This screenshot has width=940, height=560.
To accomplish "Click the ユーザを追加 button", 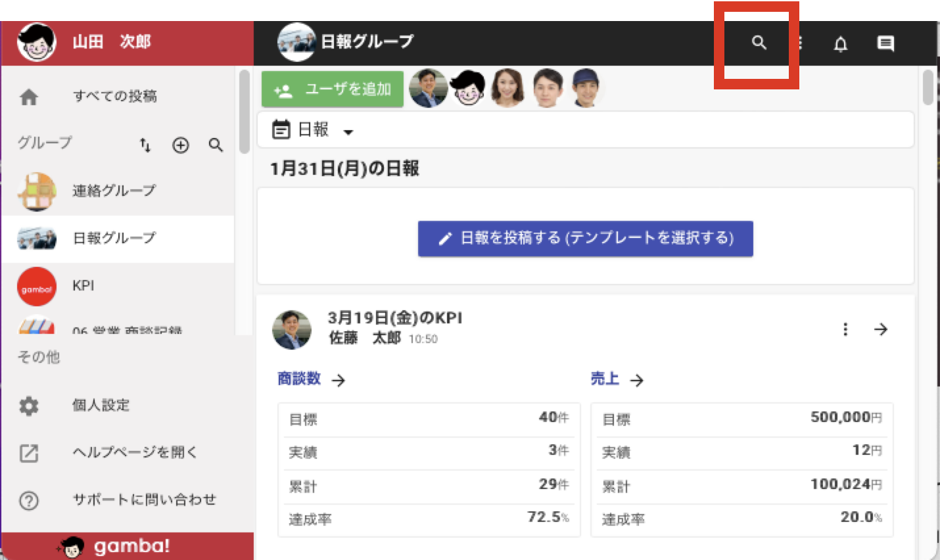I will click(333, 89).
